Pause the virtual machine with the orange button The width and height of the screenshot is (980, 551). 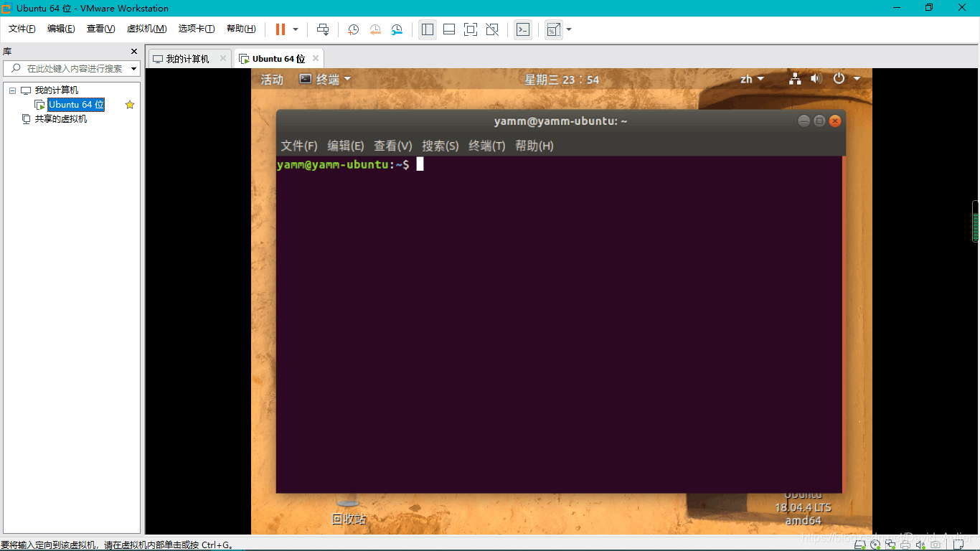[x=281, y=29]
